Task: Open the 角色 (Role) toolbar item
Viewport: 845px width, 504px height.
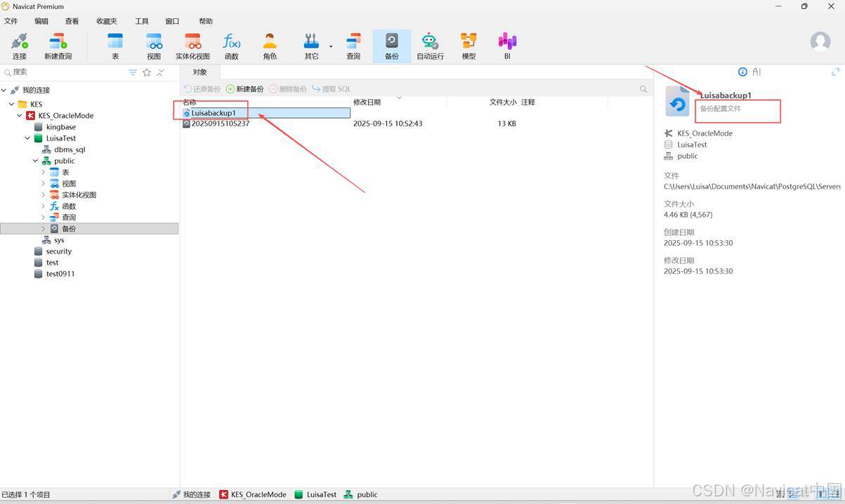Action: [x=270, y=46]
